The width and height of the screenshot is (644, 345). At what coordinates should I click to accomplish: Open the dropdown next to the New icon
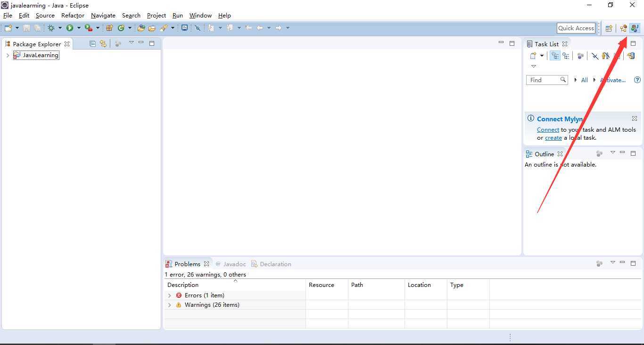(17, 28)
